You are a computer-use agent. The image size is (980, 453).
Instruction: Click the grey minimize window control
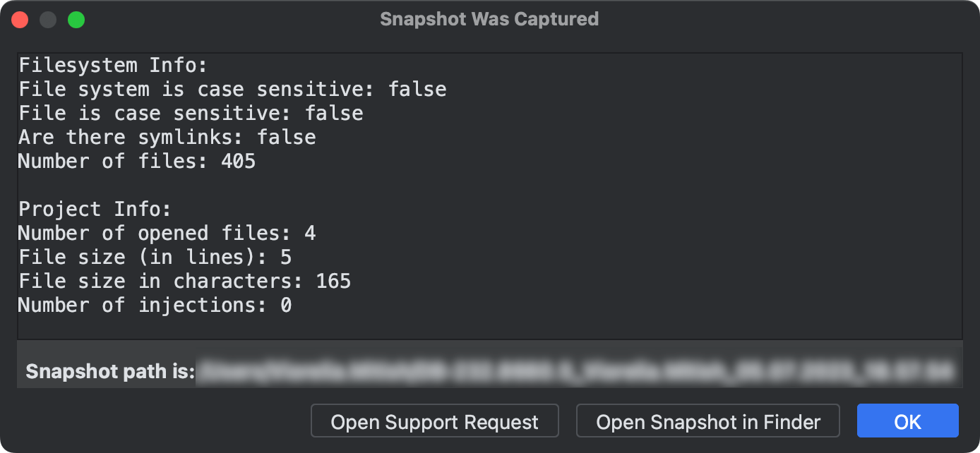[47, 19]
